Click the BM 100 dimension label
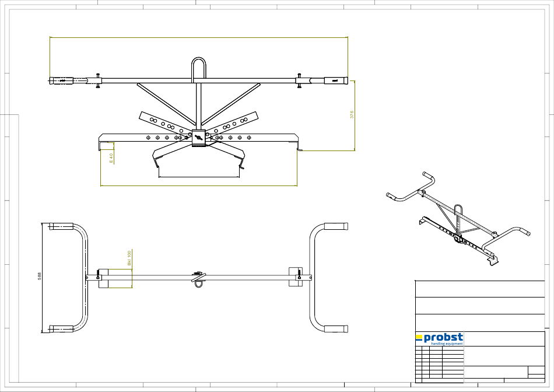 point(129,258)
